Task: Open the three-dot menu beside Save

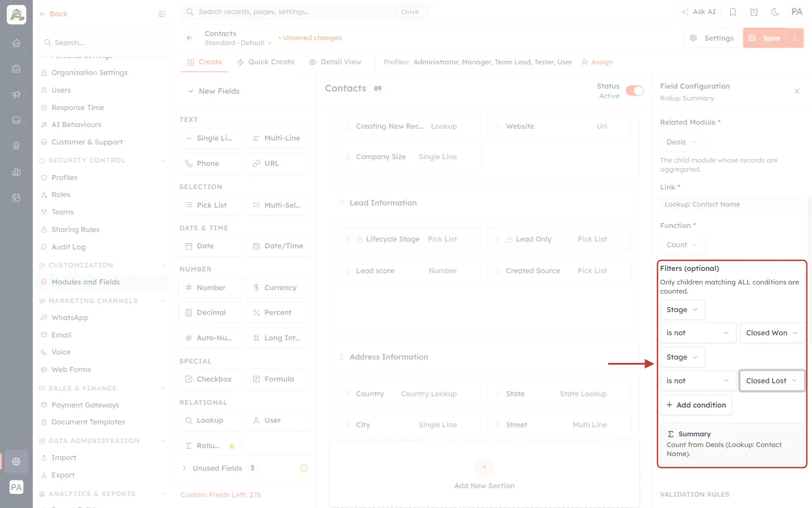Action: tap(795, 38)
